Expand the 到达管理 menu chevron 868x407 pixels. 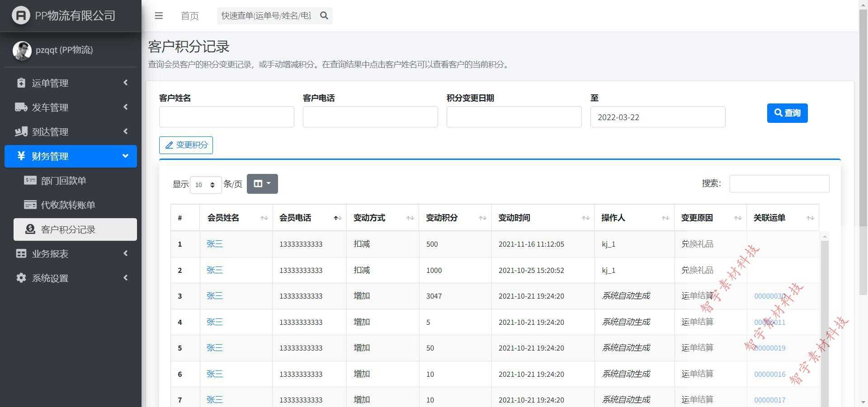[x=125, y=131]
